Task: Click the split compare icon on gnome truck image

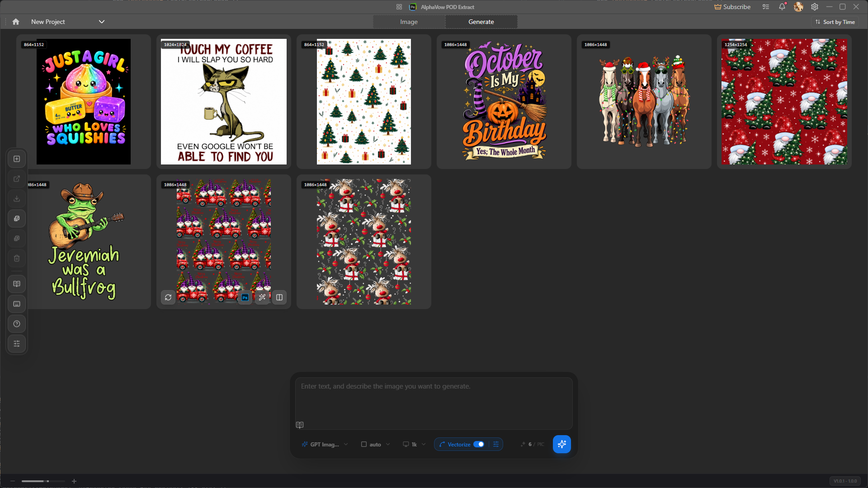Action: [x=279, y=297]
